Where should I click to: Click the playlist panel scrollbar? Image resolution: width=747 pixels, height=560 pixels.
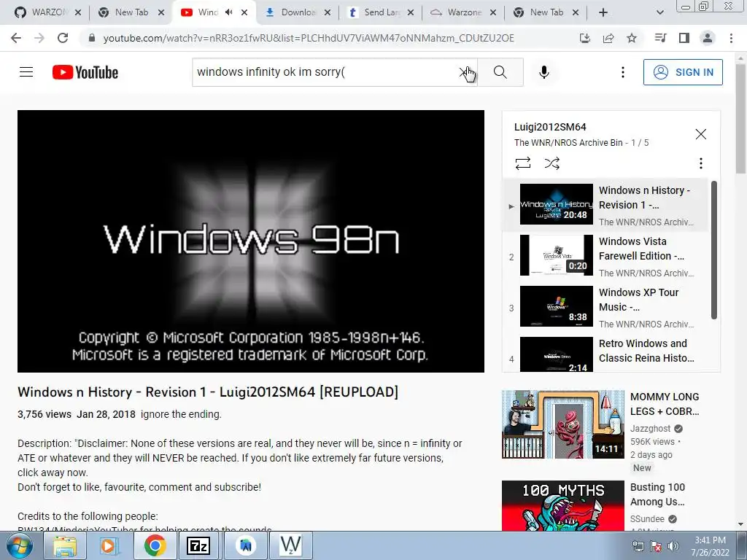713,250
